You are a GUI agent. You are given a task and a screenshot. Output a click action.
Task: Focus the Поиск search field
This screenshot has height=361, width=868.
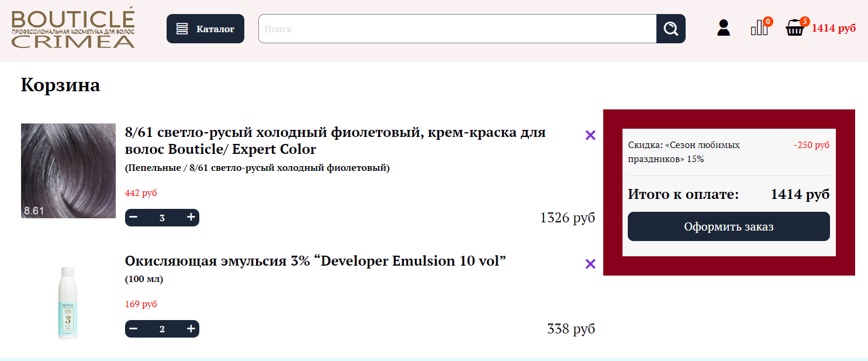tap(458, 29)
